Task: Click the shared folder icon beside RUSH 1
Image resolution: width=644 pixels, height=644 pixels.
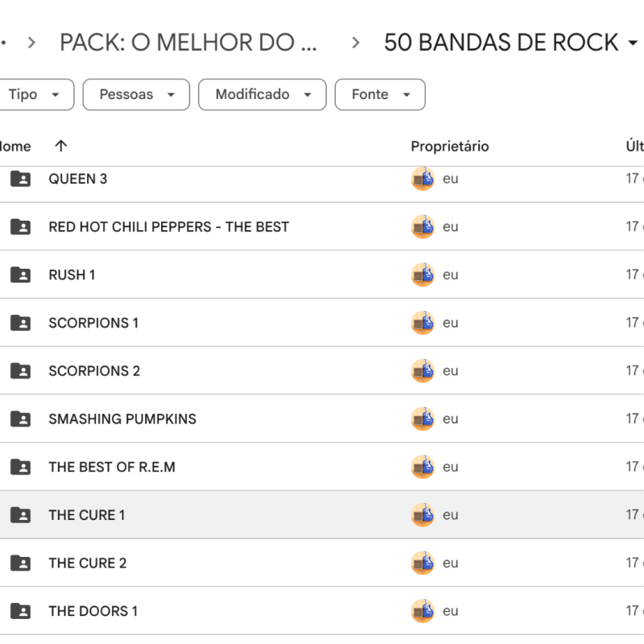Action: coord(20,275)
